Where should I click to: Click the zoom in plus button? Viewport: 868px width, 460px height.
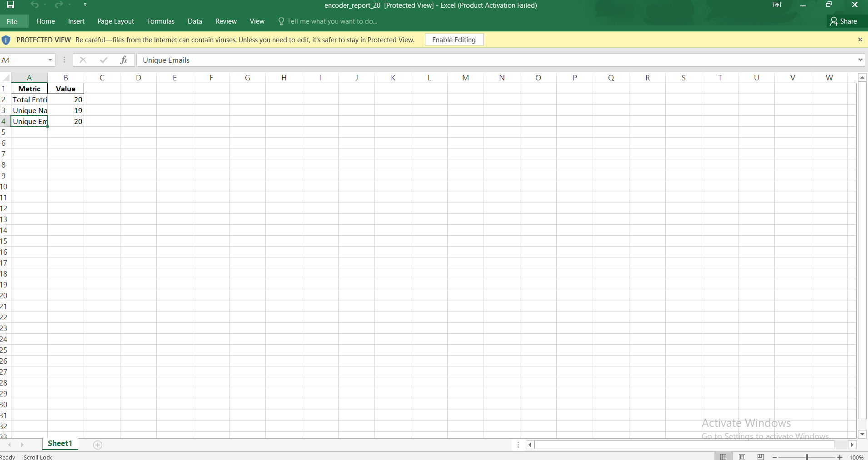(x=840, y=457)
